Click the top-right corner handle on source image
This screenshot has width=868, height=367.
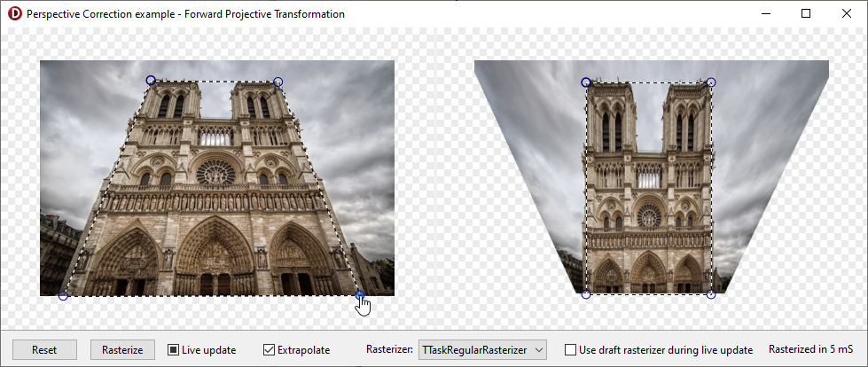pos(278,82)
